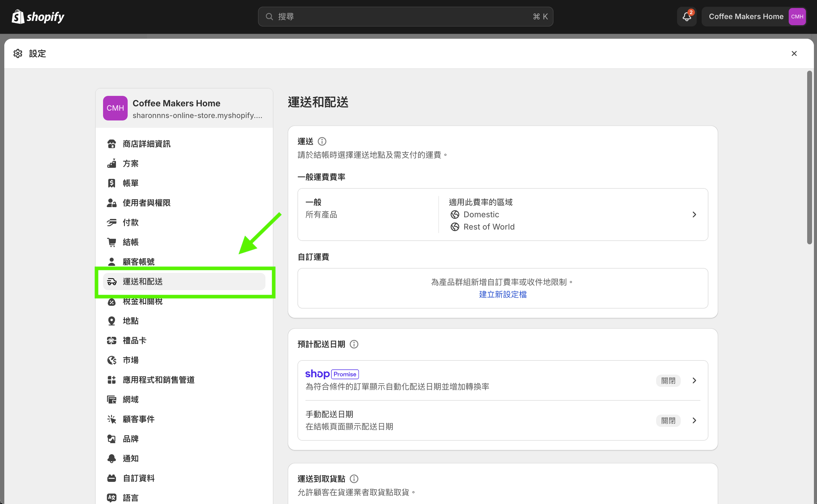This screenshot has width=817, height=504.
Task: Click the settings page vertical scrollbar
Action: [809, 157]
